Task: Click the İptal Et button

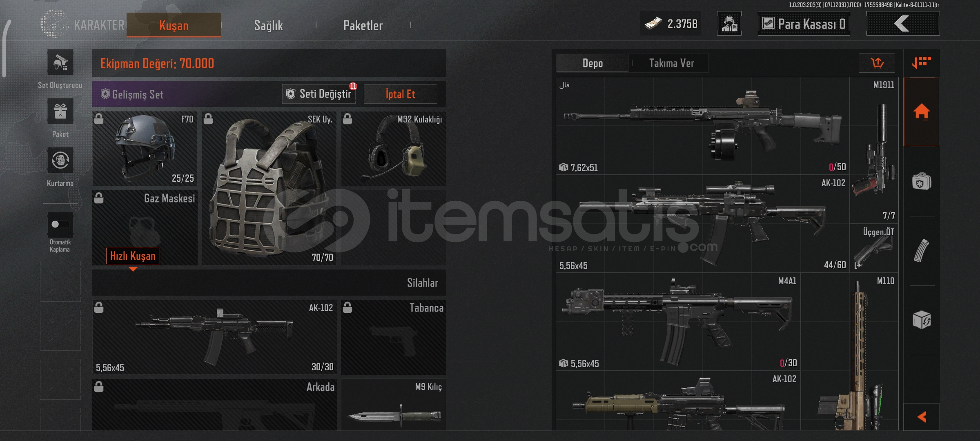Action: [400, 94]
